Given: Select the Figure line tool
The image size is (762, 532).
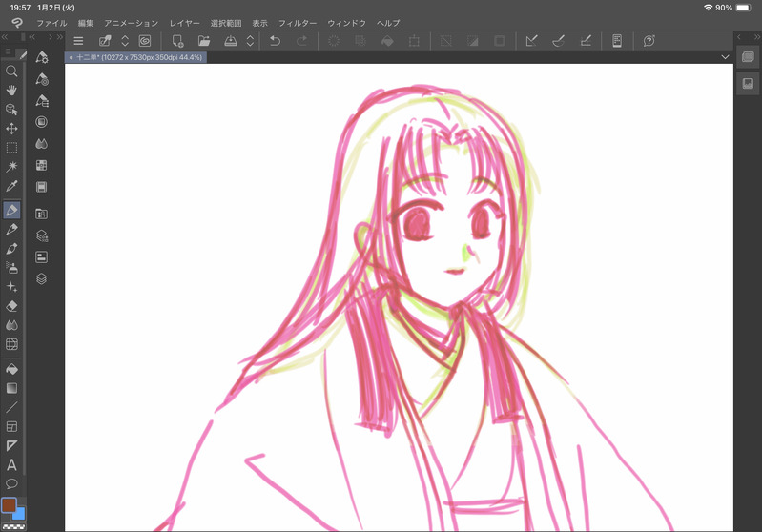Looking at the screenshot, I should (x=11, y=407).
